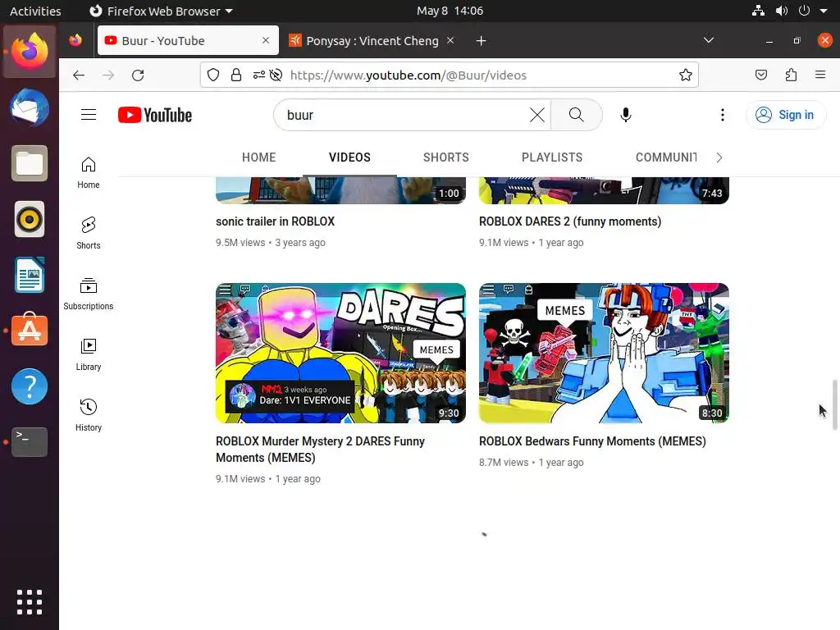Screen dimensions: 840x630
Task: Select the VIDEOS channel tab
Action: (349, 157)
